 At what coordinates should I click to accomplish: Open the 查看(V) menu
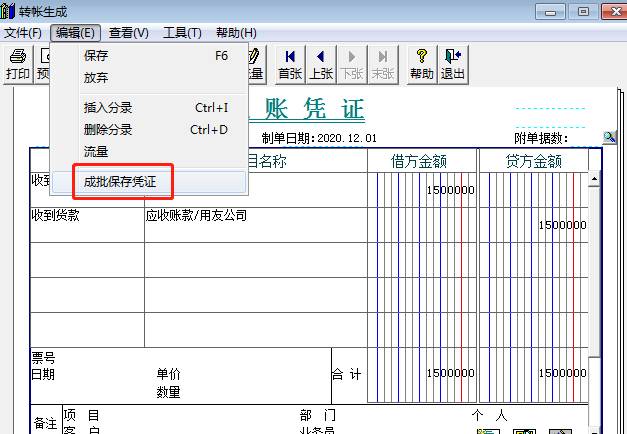click(129, 33)
